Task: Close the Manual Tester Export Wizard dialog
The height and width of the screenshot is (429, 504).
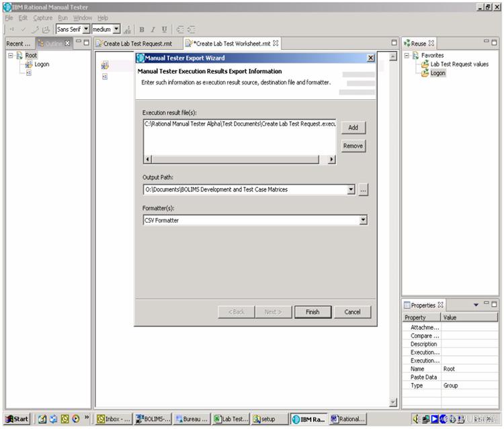Action: (x=370, y=58)
